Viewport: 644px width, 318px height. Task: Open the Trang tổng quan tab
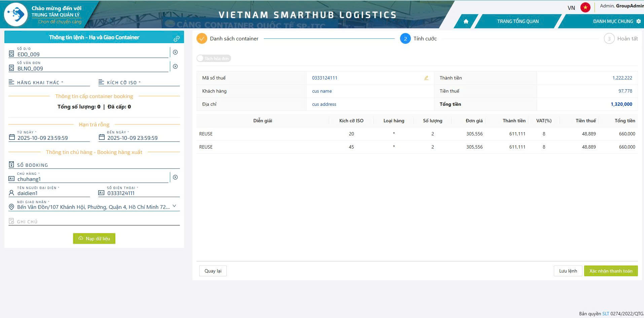(517, 21)
